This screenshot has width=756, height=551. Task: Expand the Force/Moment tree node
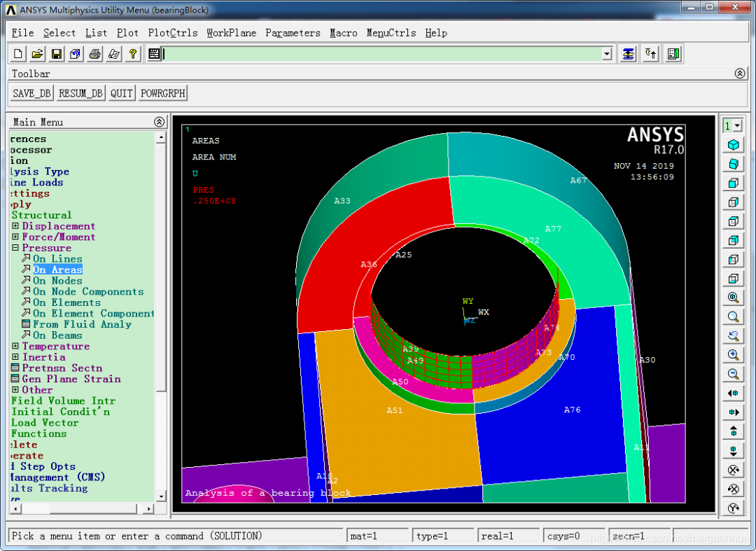(x=15, y=237)
